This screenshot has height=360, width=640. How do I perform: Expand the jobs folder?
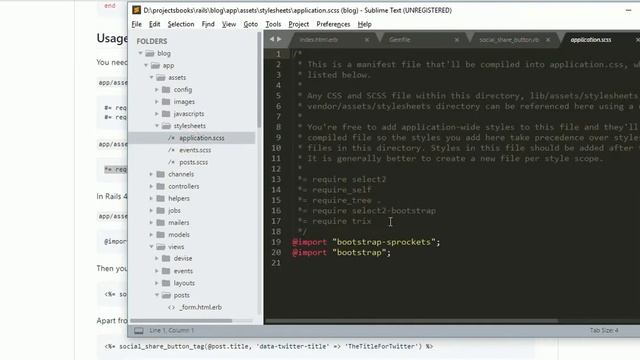(151, 210)
